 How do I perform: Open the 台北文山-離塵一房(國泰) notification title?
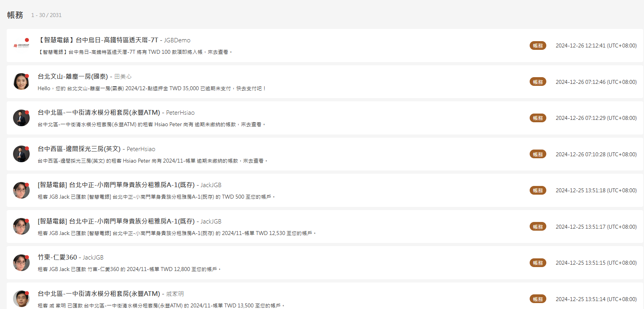tap(73, 76)
